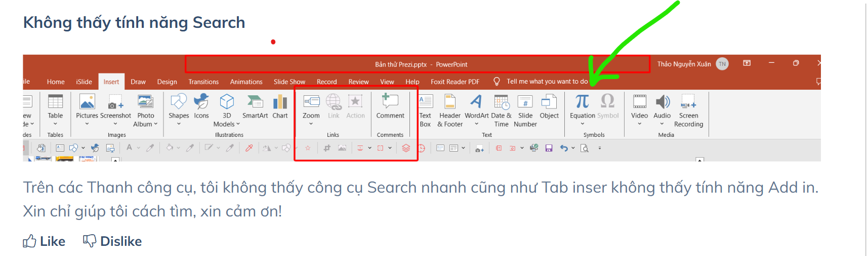Viewport: 868px width, 256px height.
Task: Open the Draw tab
Action: pos(138,82)
